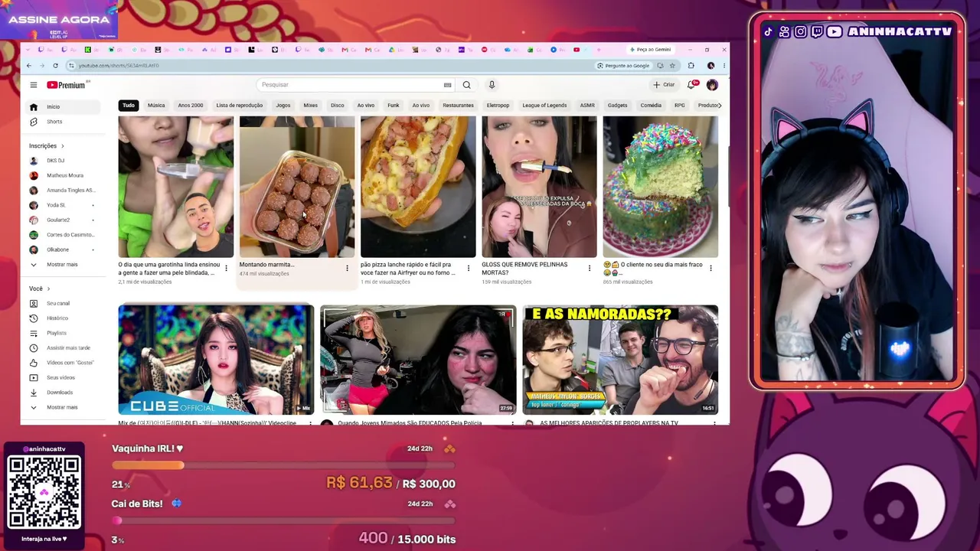980x551 pixels.
Task: Open Downloads in the sidebar
Action: pos(60,393)
